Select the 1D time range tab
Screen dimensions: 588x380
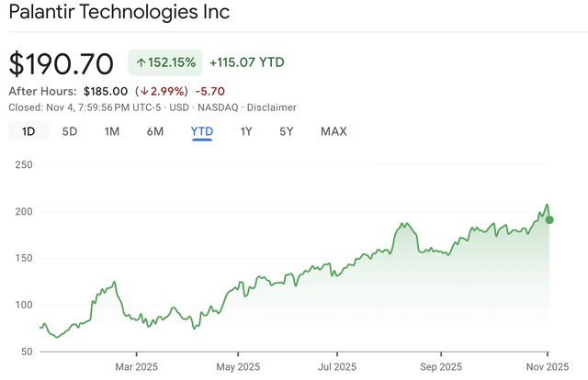tap(28, 131)
